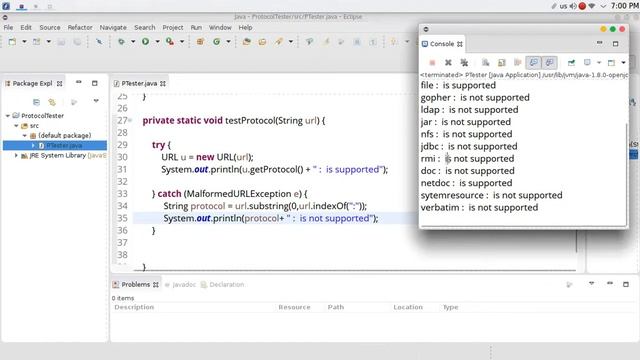Click the Description column header in Problems
640x360 pixels.
coord(134,307)
